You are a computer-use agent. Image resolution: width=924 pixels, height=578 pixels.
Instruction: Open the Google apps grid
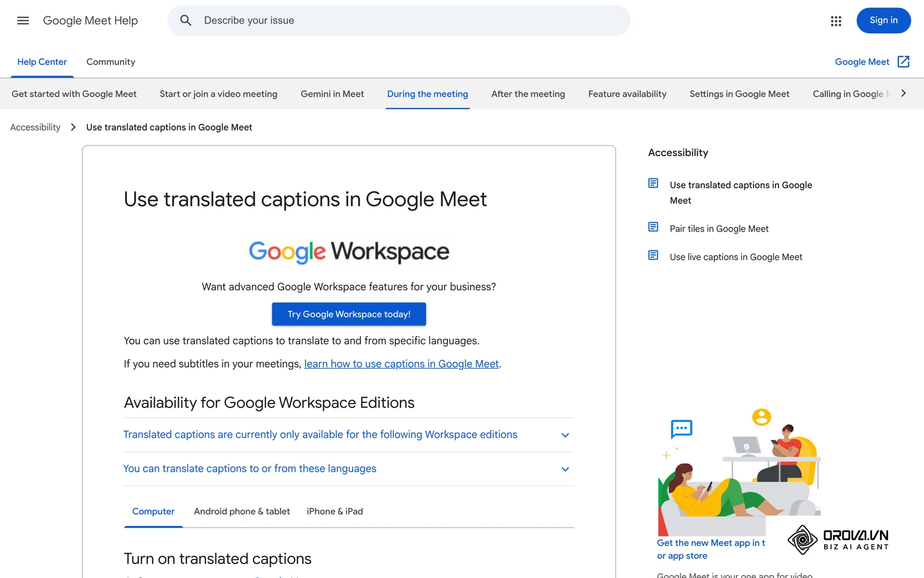836,21
